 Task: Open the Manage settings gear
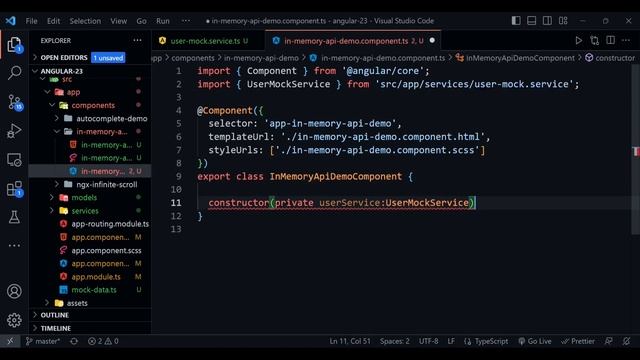coord(14,320)
